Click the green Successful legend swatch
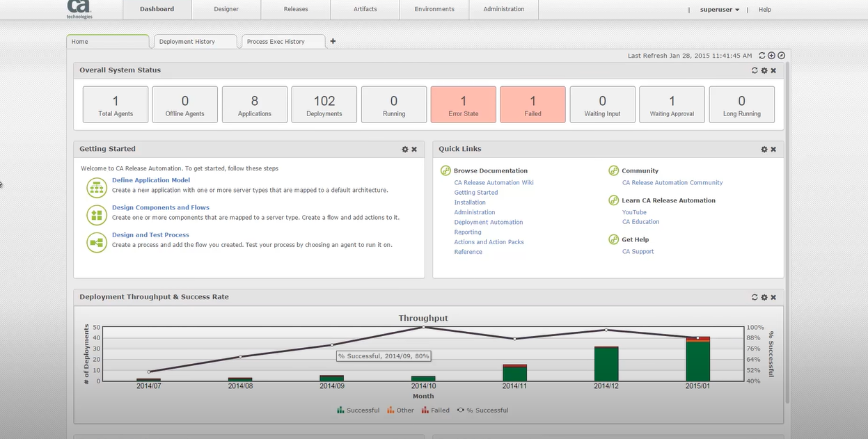 tap(340, 410)
